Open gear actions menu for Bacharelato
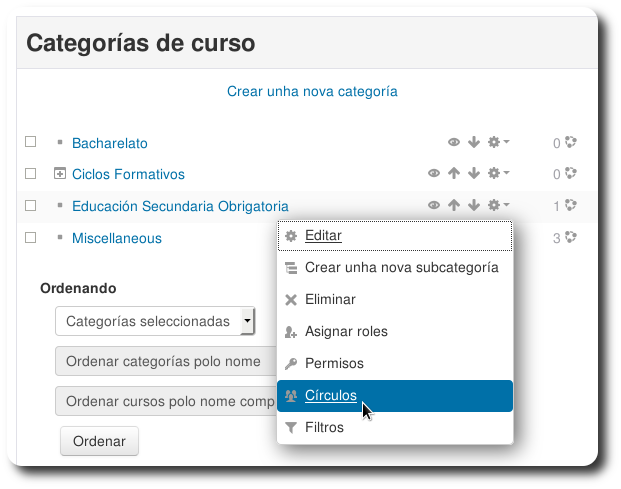The image size is (621, 489). [498, 142]
